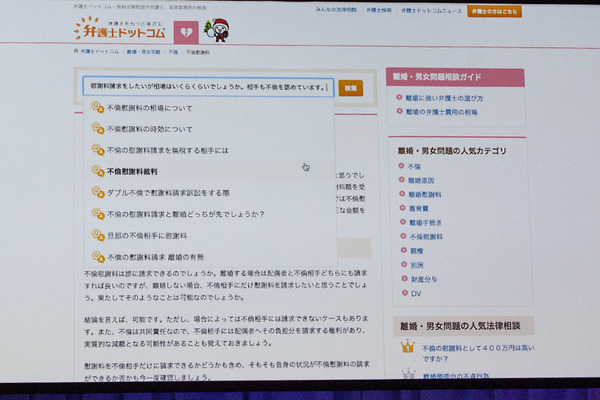The image size is (600, 400).
Task: Open 離婚に強い弁護士の選び方 guide link
Action: point(448,98)
